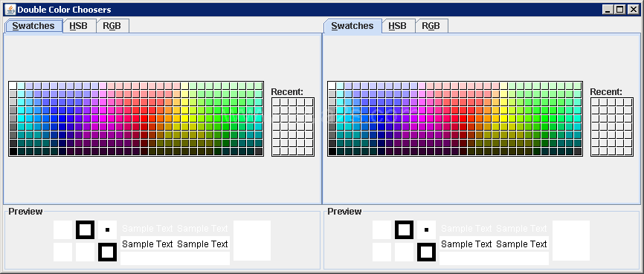Choose pale green top-right corner swatch, left palette

click(x=259, y=85)
